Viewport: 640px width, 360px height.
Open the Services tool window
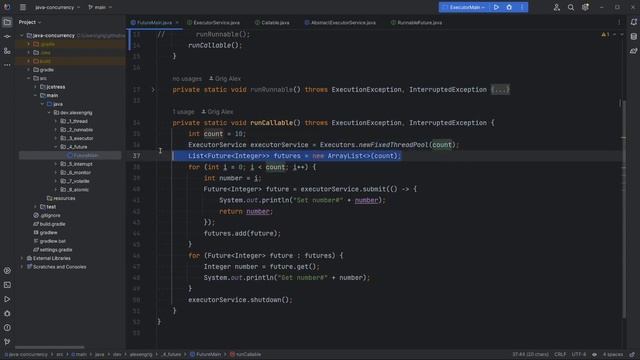(7, 271)
